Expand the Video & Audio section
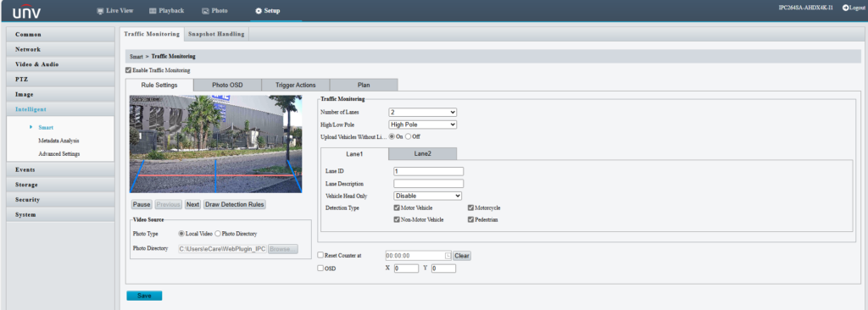Screen dimensions: 868x310 click(x=60, y=64)
